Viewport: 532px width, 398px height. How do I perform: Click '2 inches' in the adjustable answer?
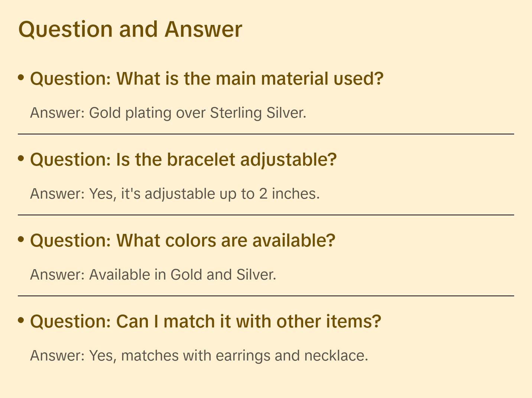[289, 194]
